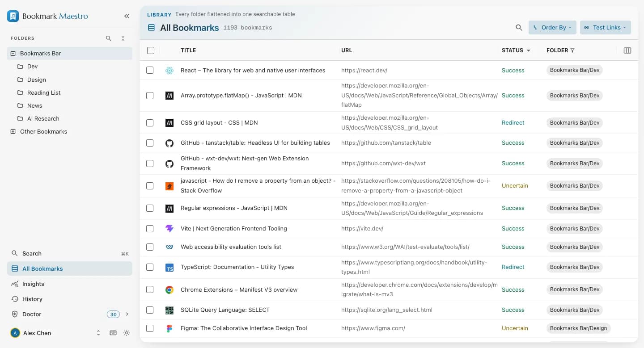Click MDN favicon for Array.prototype.flatMap row
The height and width of the screenshot is (348, 644).
coord(169,96)
